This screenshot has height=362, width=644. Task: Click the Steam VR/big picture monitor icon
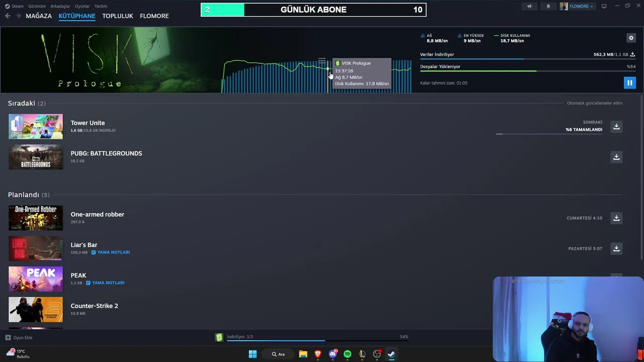click(604, 6)
